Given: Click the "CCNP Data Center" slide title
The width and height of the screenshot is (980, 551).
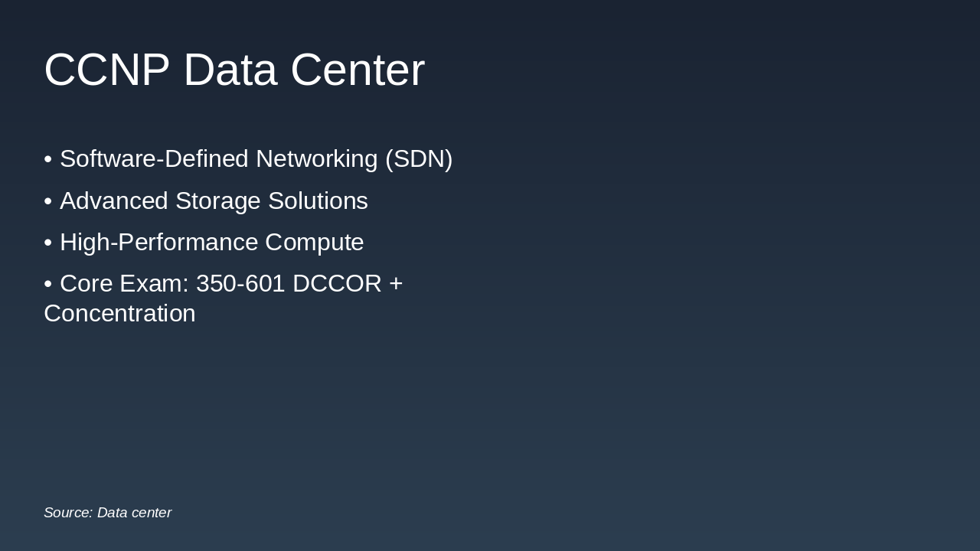Looking at the screenshot, I should [234, 70].
